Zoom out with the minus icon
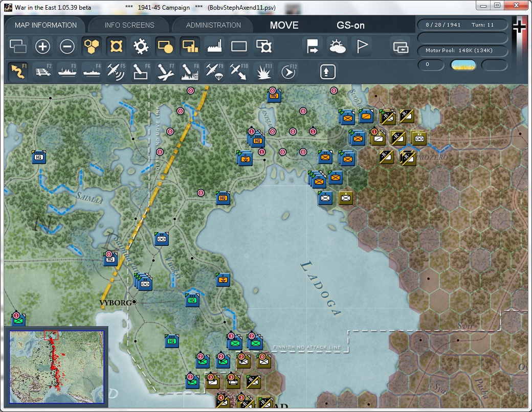The width and height of the screenshot is (532, 412). [x=67, y=47]
